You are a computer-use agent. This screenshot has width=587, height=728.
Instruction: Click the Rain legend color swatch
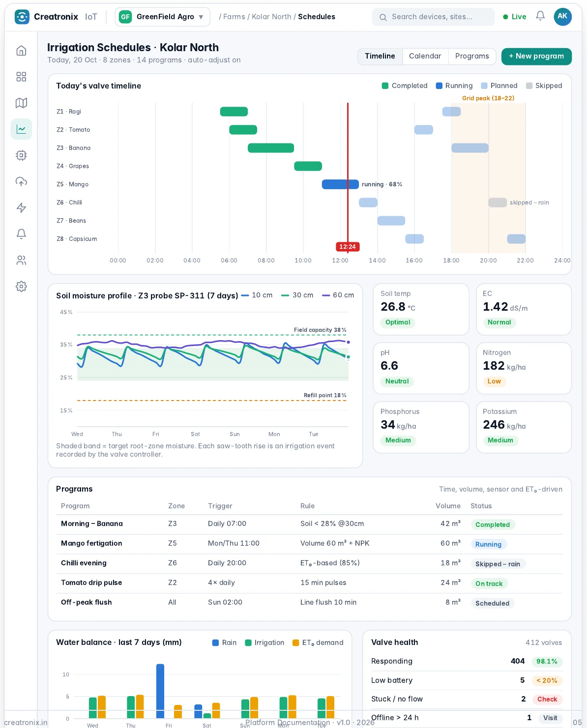215,643
